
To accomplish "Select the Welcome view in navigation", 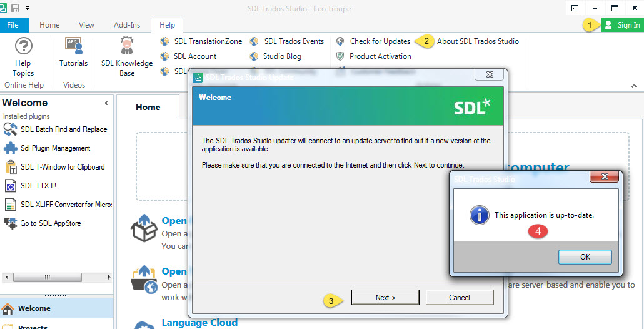I will pos(57,308).
